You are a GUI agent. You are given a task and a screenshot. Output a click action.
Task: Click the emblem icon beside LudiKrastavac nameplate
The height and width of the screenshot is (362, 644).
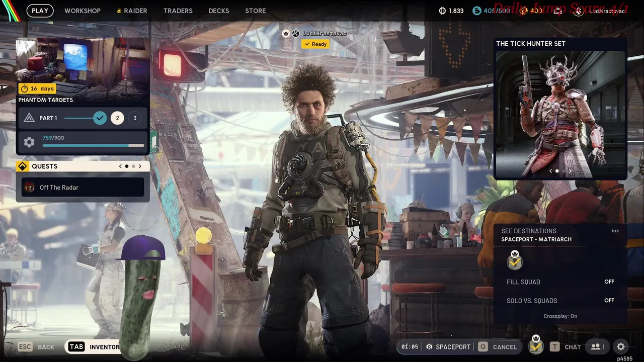(296, 33)
